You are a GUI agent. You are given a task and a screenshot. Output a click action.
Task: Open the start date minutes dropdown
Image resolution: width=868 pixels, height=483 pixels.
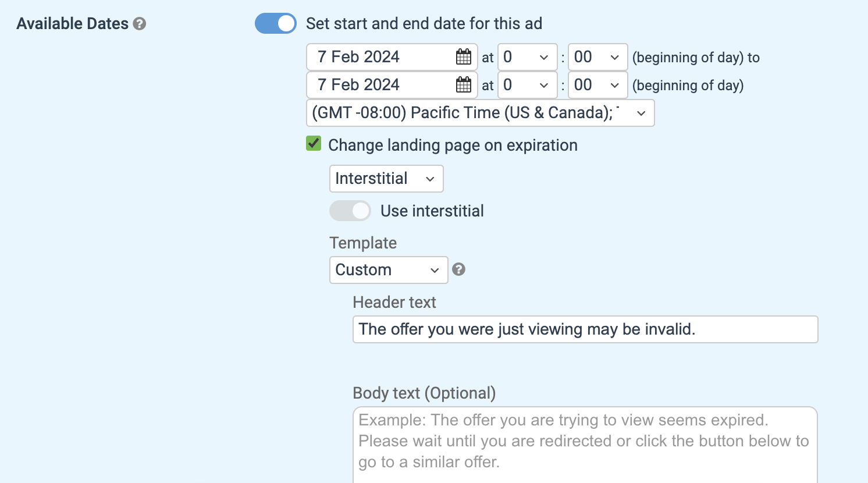[598, 57]
